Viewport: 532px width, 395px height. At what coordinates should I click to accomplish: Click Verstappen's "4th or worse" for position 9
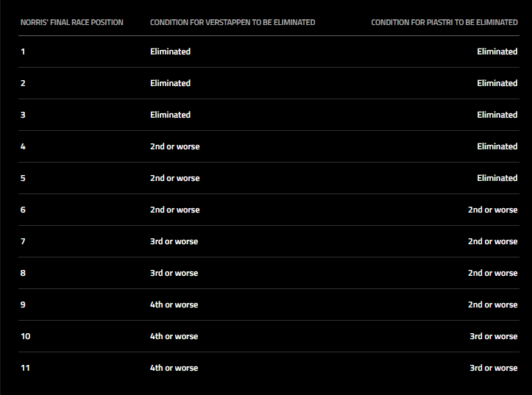tap(174, 305)
